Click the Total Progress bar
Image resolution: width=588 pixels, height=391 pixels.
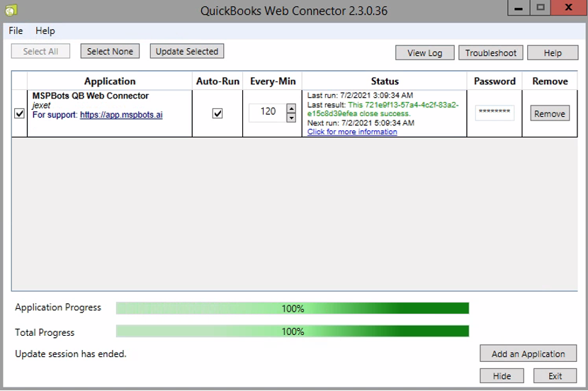point(293,331)
